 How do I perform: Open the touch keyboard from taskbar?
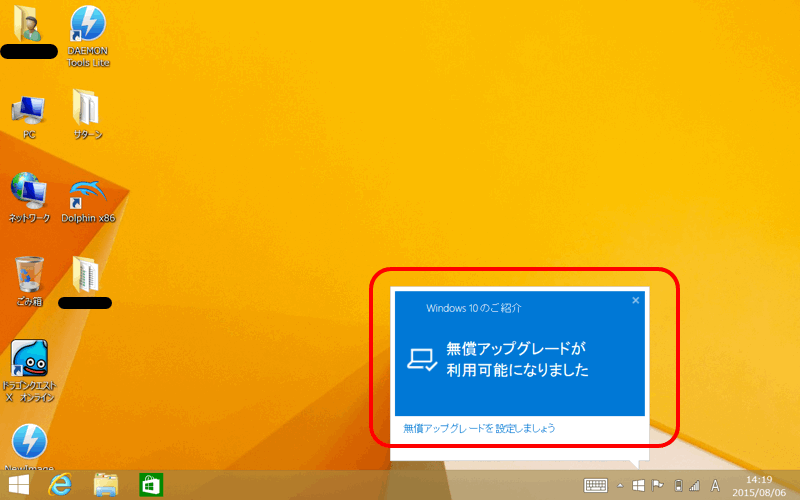(x=596, y=486)
